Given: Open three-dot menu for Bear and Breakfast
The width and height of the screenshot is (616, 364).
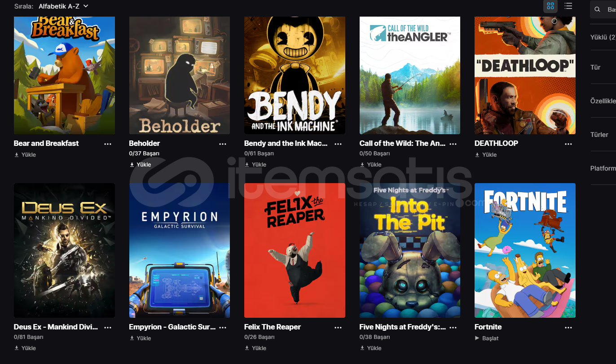Looking at the screenshot, I should 108,144.
